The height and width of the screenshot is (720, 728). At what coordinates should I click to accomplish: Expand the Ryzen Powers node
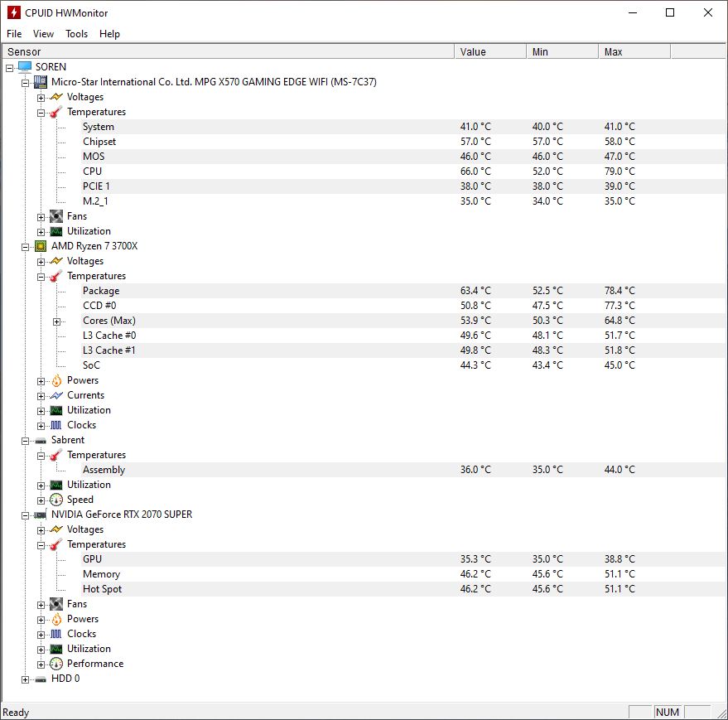pyautogui.click(x=41, y=382)
